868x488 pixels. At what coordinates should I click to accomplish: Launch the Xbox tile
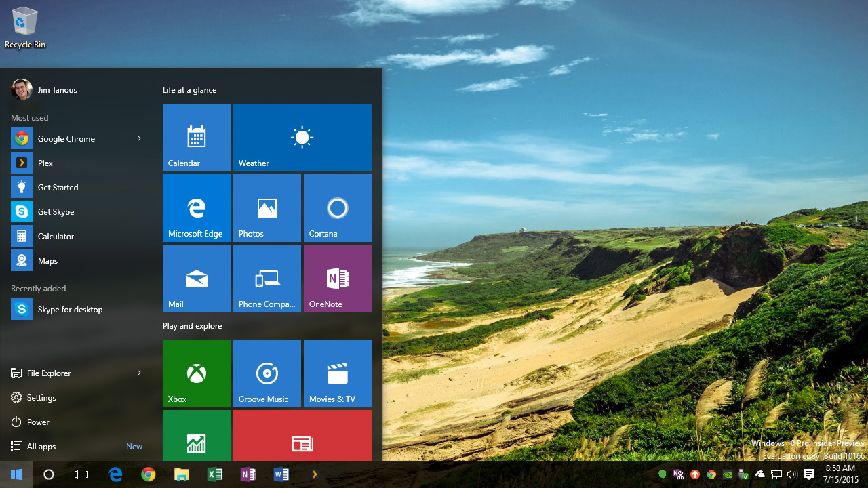coord(196,373)
